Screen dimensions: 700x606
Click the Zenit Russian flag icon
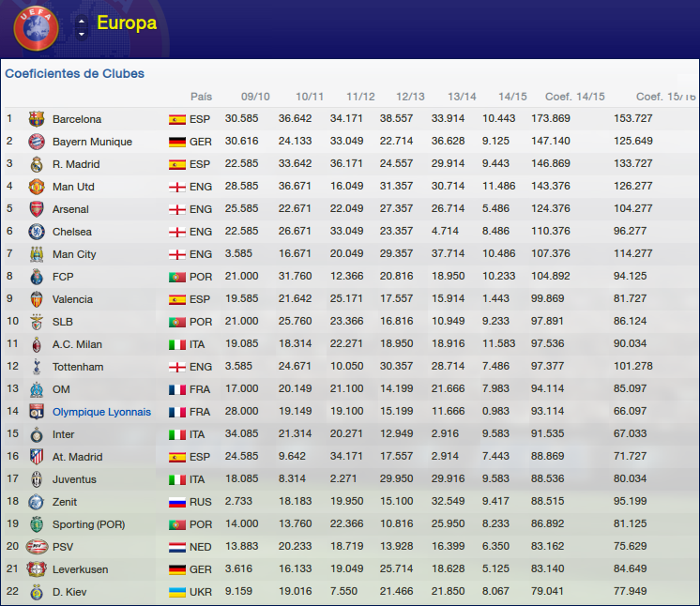coord(176,502)
